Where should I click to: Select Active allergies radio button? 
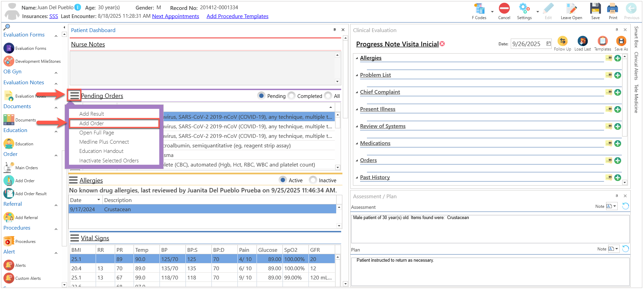[283, 180]
